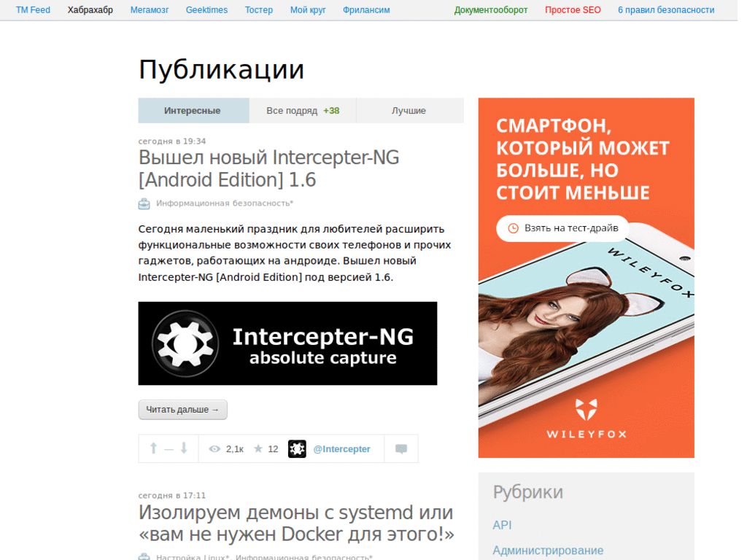The width and height of the screenshot is (747, 560).
Task: Click the hub icon beside Настройка Linux
Action: [x=143, y=556]
